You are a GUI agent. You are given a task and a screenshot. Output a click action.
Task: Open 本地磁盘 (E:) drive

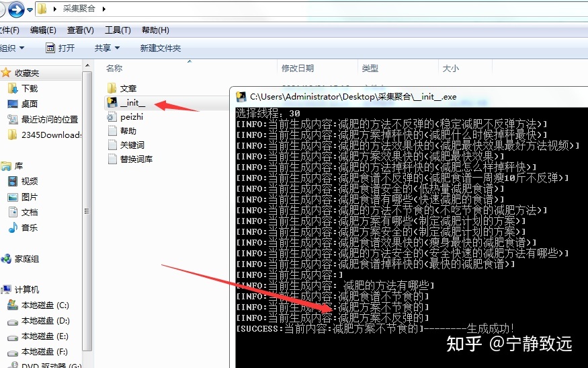coord(38,336)
